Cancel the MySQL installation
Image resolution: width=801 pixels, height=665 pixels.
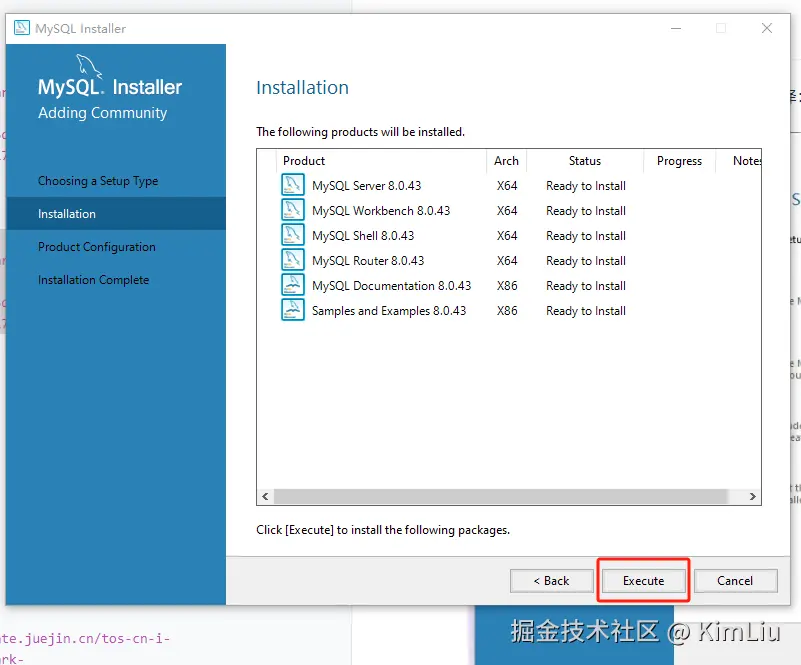735,581
